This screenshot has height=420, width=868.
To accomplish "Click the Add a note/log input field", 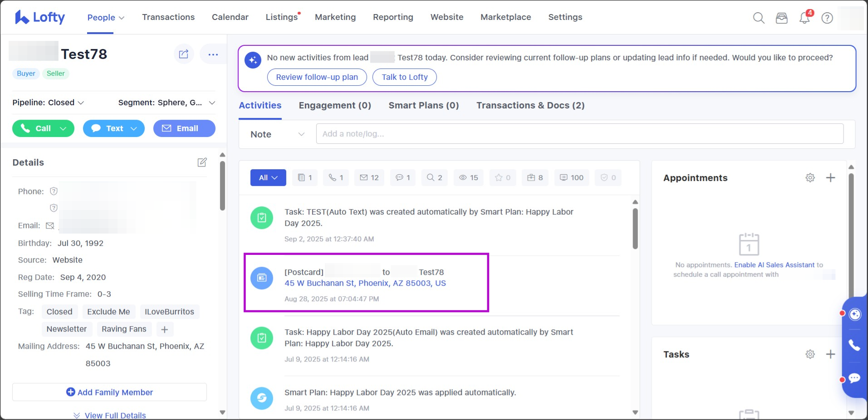I will pos(579,134).
